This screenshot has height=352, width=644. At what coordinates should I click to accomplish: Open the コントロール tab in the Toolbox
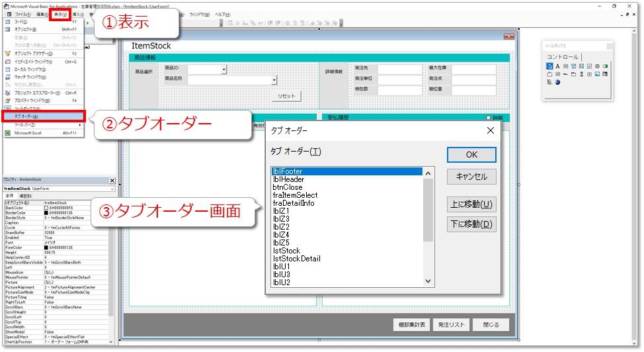coord(562,57)
